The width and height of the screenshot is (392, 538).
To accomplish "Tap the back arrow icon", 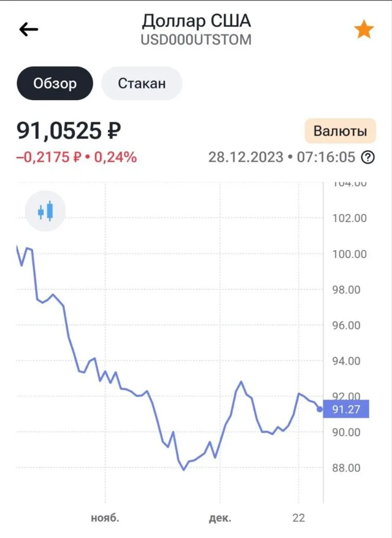I will (x=29, y=29).
